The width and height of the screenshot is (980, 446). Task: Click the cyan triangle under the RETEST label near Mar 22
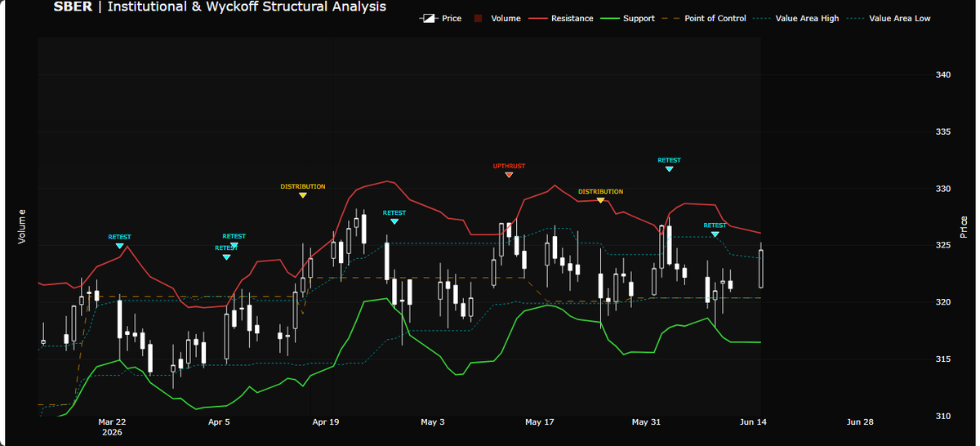[119, 246]
